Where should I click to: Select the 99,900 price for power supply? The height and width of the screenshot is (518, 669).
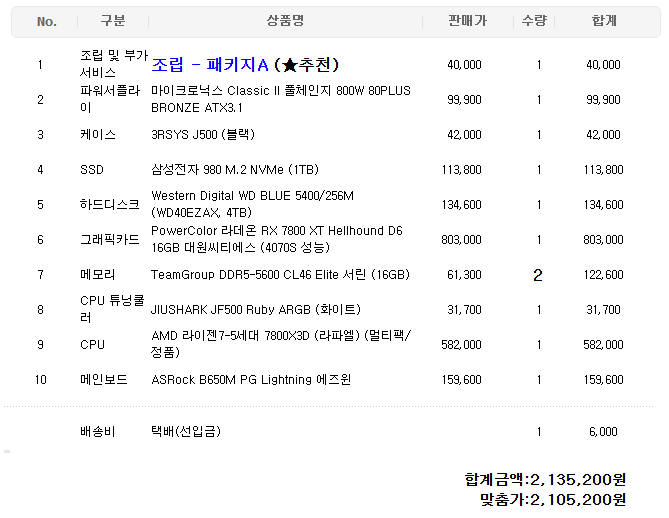[464, 99]
